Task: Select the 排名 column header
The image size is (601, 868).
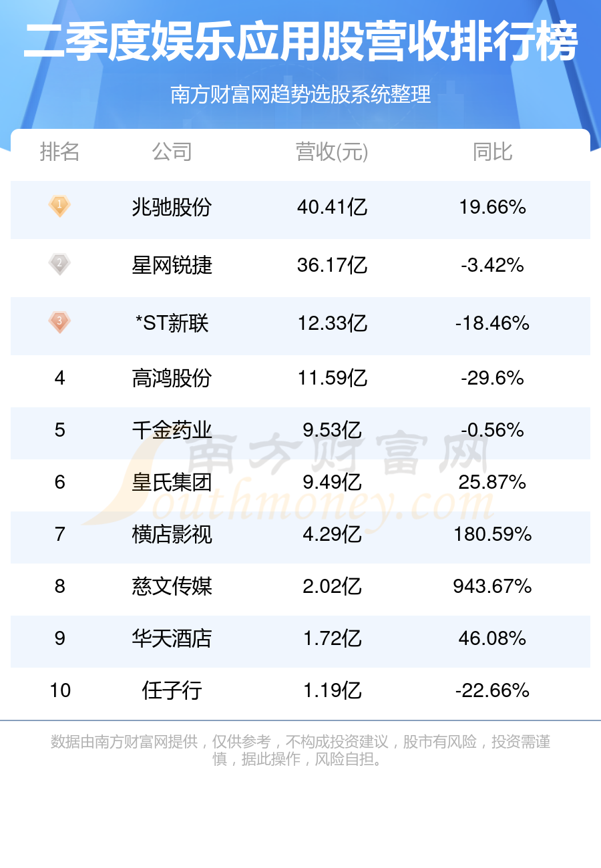Action: [x=60, y=152]
